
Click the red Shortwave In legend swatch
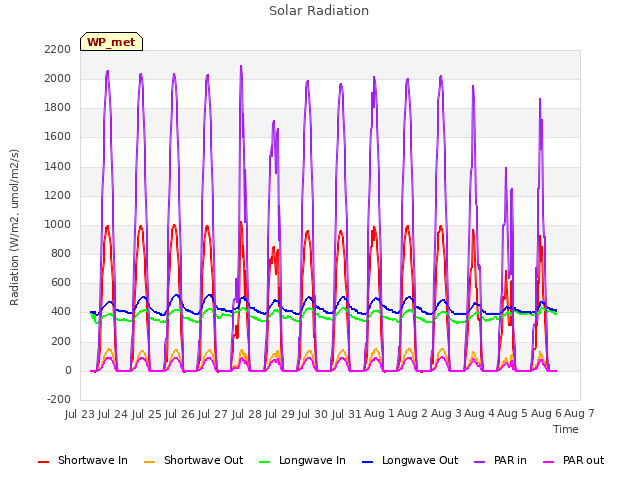point(44,462)
